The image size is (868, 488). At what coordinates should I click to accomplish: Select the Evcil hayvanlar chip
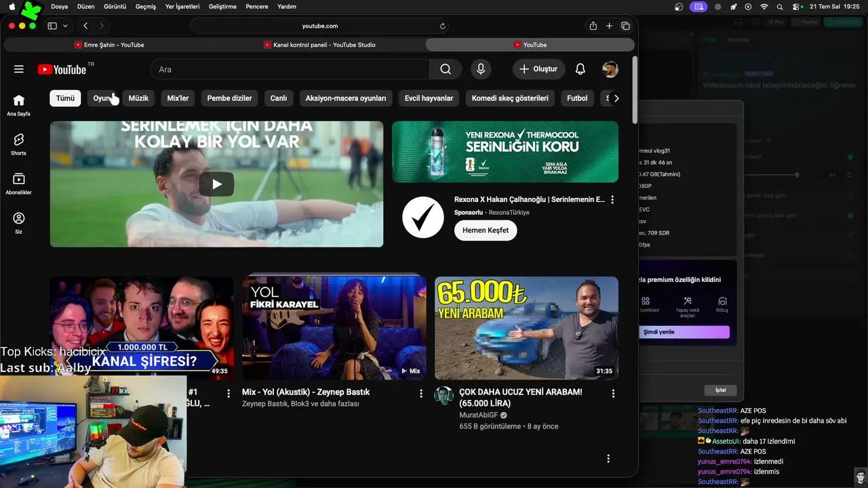pos(429,98)
